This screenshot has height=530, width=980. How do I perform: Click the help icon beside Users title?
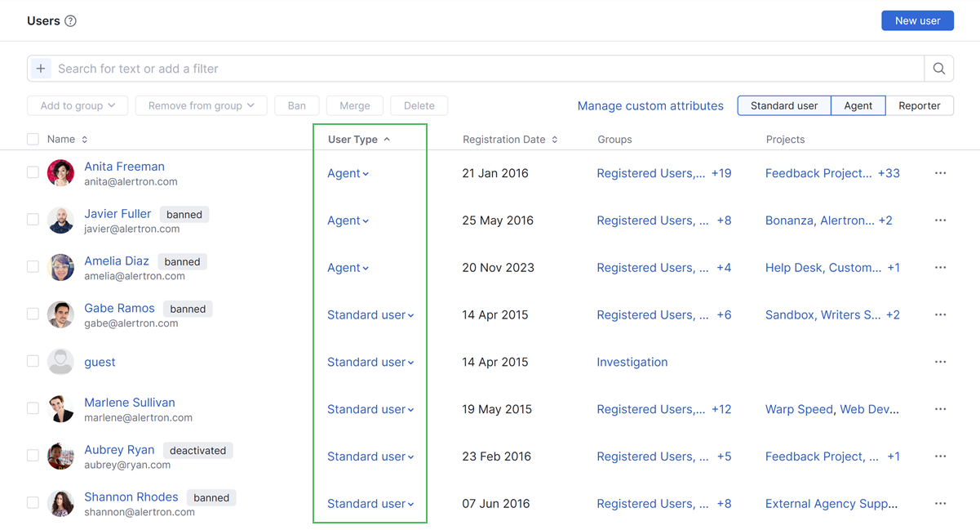point(70,21)
